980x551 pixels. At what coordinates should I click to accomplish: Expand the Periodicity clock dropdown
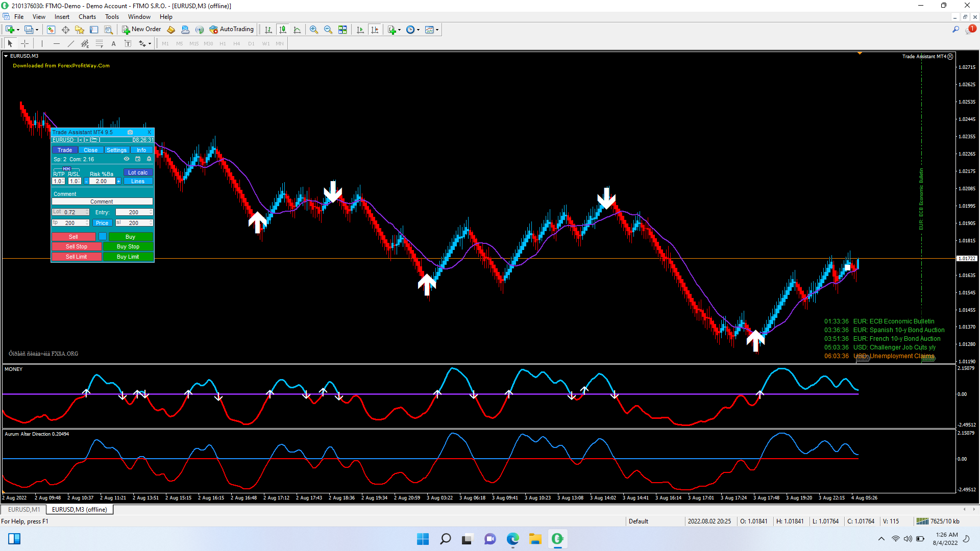pyautogui.click(x=419, y=30)
